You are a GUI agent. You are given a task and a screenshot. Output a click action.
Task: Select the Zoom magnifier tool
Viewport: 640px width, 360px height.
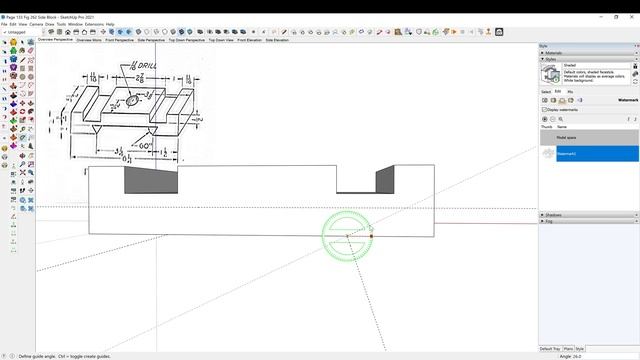22,164
